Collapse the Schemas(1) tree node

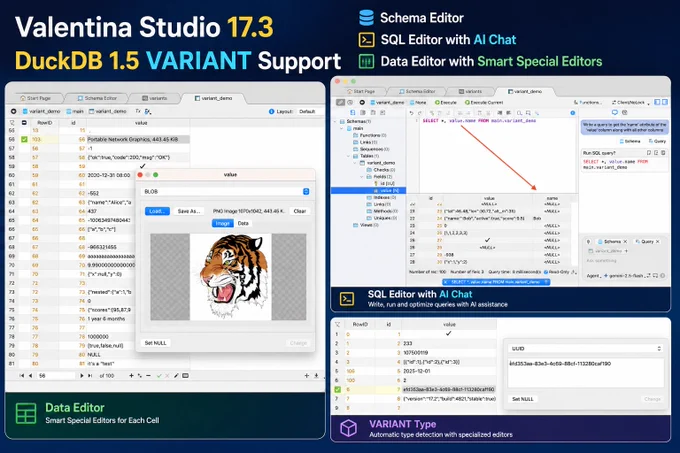point(337,122)
